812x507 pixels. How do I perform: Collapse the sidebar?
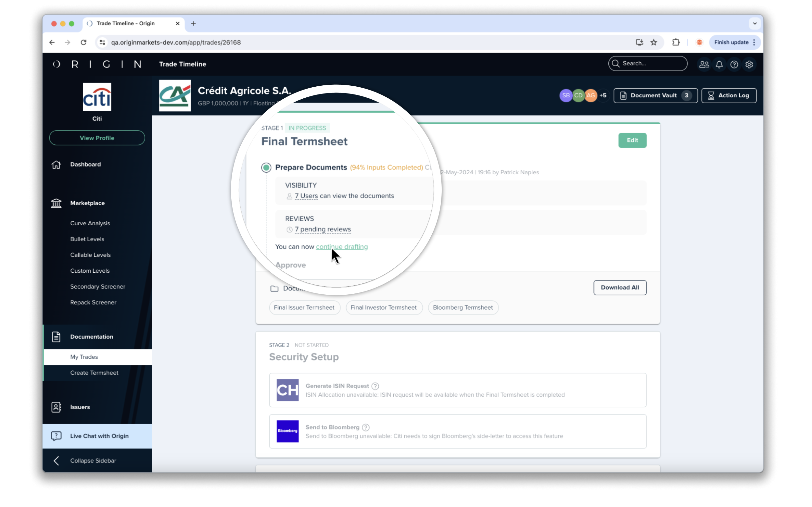(x=93, y=460)
